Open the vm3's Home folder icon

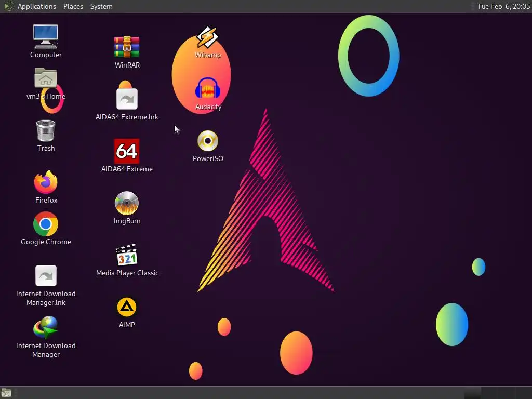pos(46,78)
